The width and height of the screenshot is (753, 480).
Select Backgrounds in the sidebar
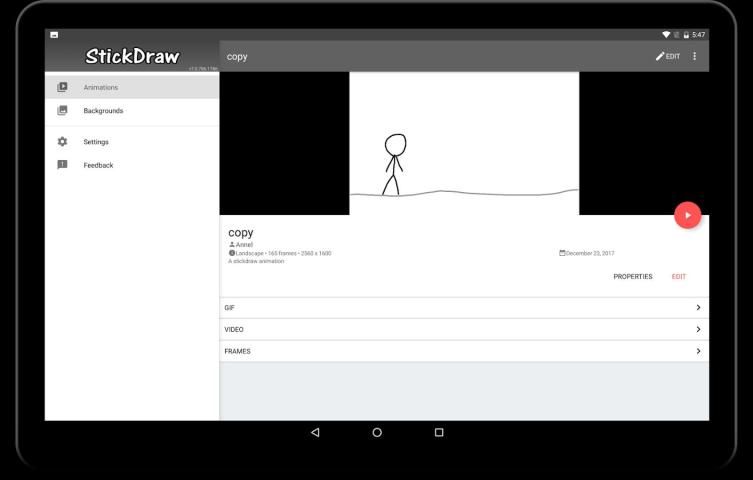click(103, 110)
